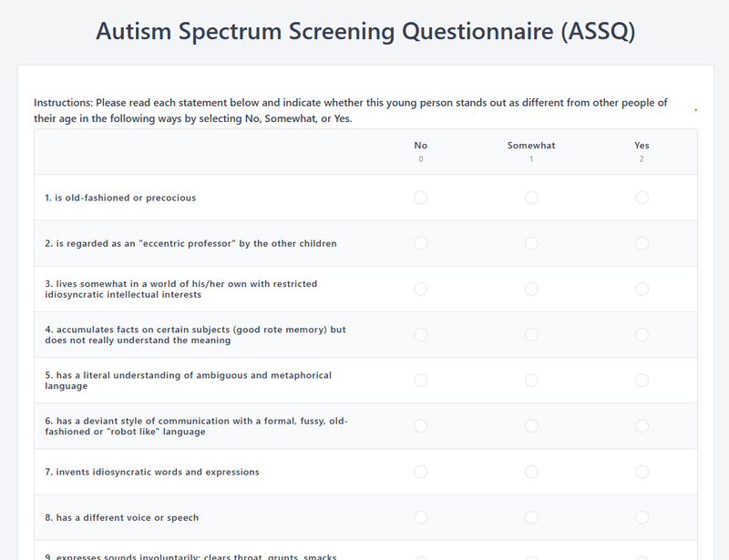This screenshot has height=560, width=729.
Task: Choose "Yes" for question 3 about idiosyncratic interests
Action: [x=642, y=289]
